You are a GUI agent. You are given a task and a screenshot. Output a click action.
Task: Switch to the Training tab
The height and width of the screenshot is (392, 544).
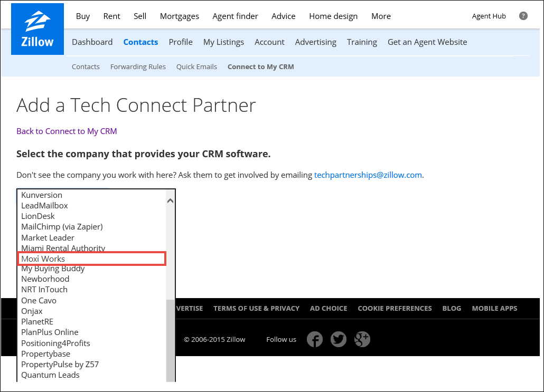click(x=362, y=42)
